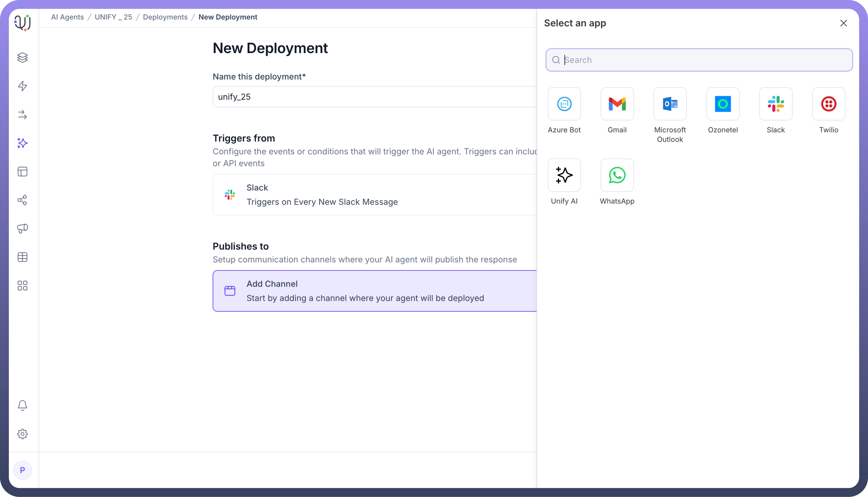868x497 pixels.
Task: Go to Deployments breadcrumb
Action: pyautogui.click(x=165, y=17)
